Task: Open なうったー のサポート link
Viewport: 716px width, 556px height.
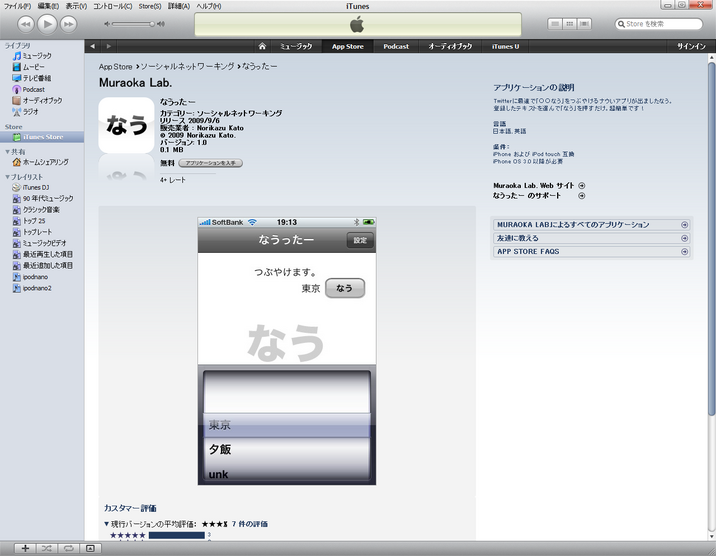Action: click(539, 195)
